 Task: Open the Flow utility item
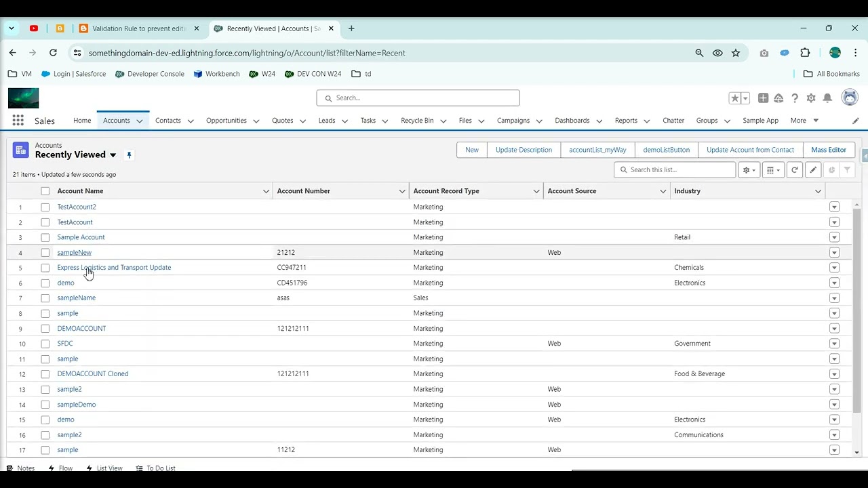[x=60, y=468]
